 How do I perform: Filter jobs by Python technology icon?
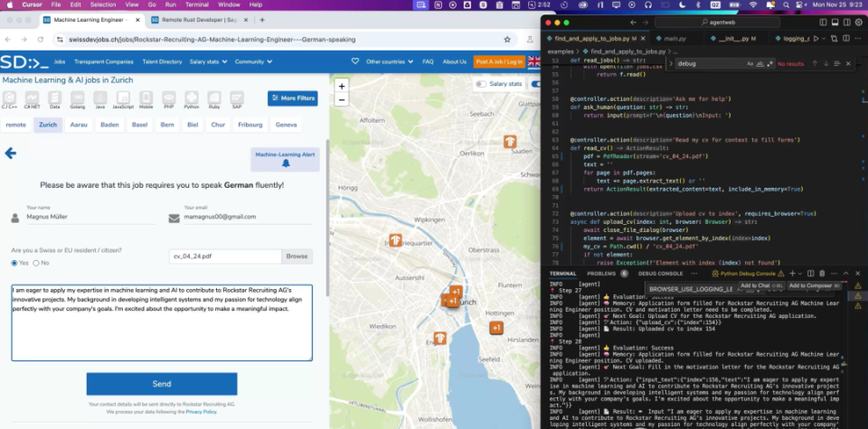tap(192, 99)
